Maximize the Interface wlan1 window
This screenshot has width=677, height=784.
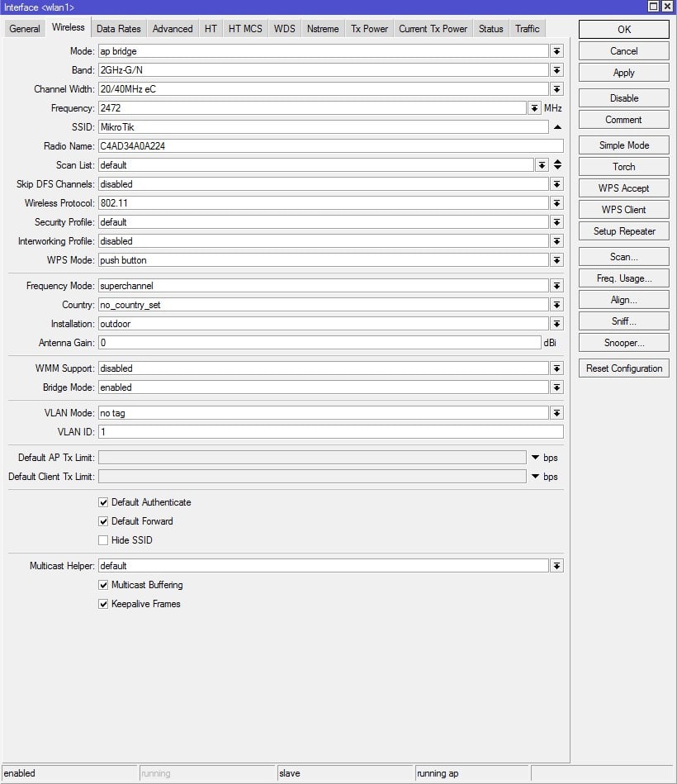click(653, 7)
